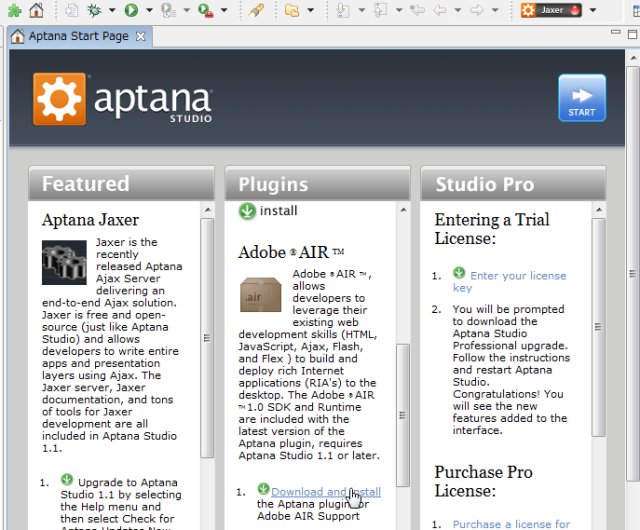Expand the dropdown next to the folder icon
The height and width of the screenshot is (530, 640).
point(311,10)
